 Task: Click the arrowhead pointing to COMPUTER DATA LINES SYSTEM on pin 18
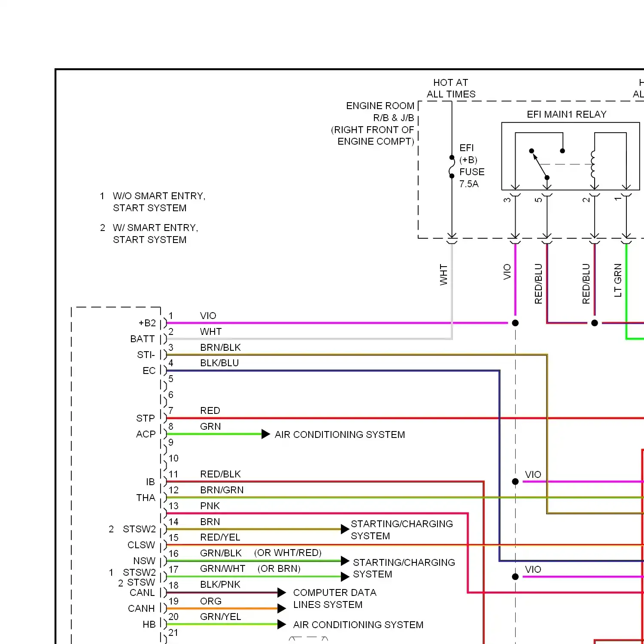point(282,593)
